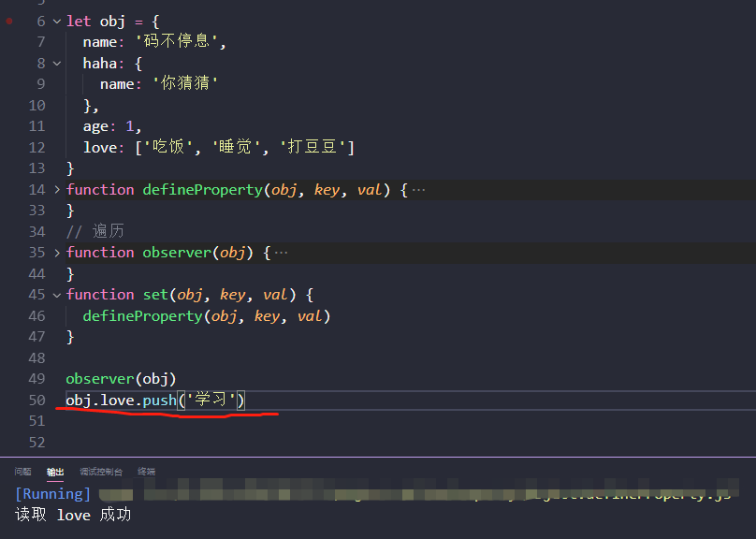Select the [Running] text in the output panel
This screenshot has height=539, width=756.
pyautogui.click(x=52, y=493)
